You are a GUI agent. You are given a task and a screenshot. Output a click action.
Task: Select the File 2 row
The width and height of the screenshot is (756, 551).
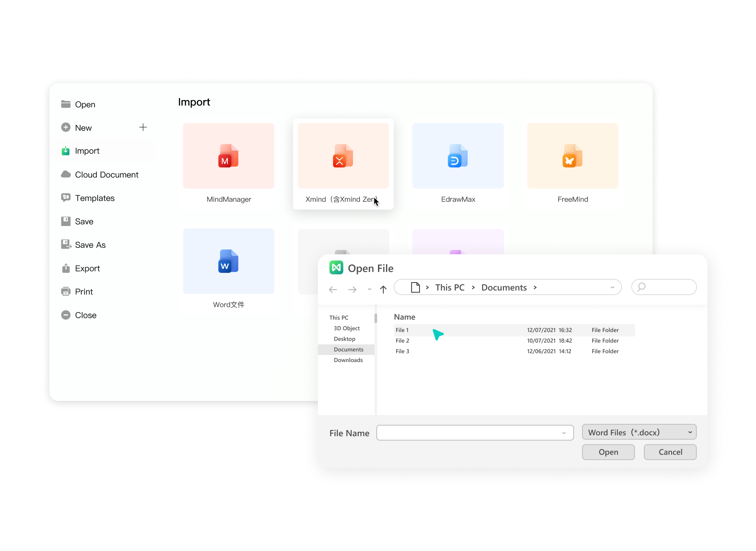514,341
